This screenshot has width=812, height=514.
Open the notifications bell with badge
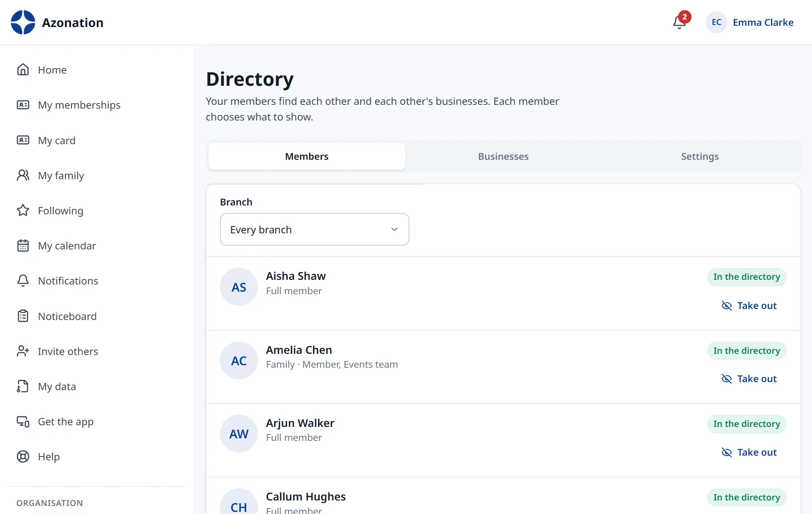681,21
